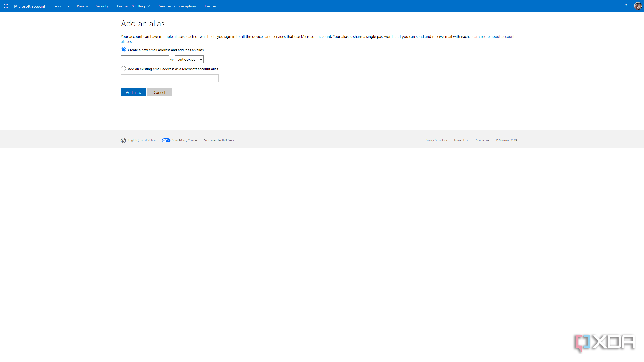Click the Your Privacy Choices opt-out icon
644x362 pixels.
tap(166, 140)
